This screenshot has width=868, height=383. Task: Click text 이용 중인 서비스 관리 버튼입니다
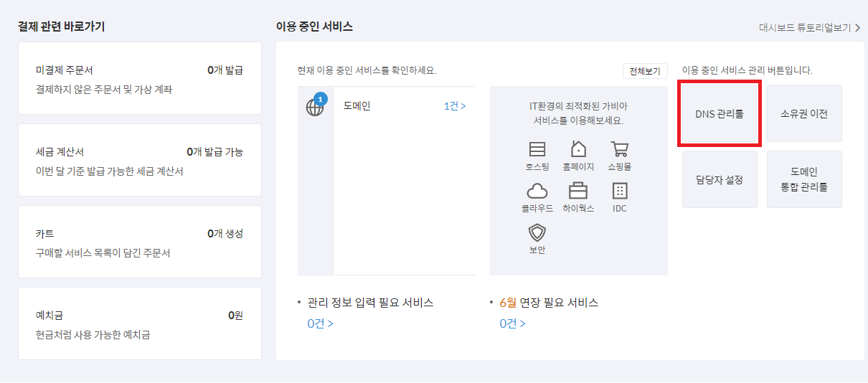pos(747,70)
